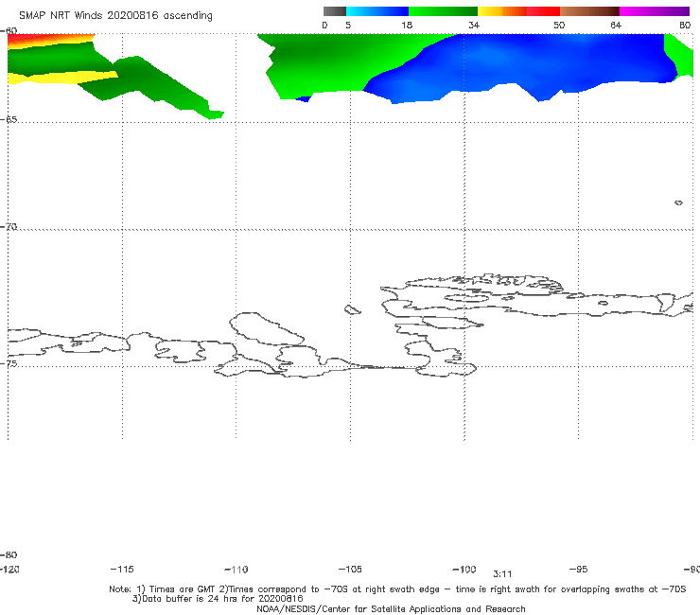Image resolution: width=700 pixels, height=615 pixels.
Task: Click the red segment of the color scale
Action: coord(543,11)
